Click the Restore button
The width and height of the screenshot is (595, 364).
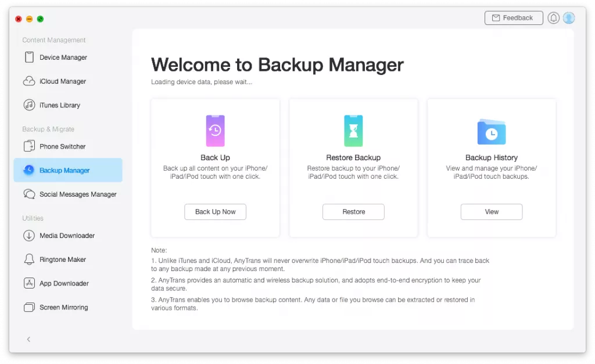353,211
